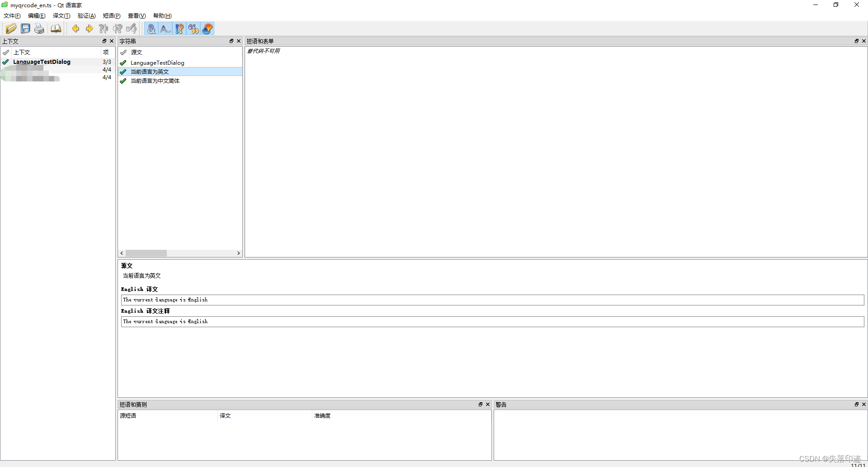Screen dimensions: 868x467
Task: Go to previous item with left arrow
Action: pos(75,29)
